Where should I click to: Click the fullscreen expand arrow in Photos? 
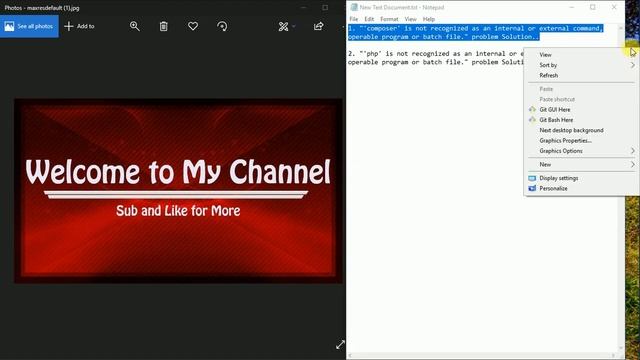340,344
